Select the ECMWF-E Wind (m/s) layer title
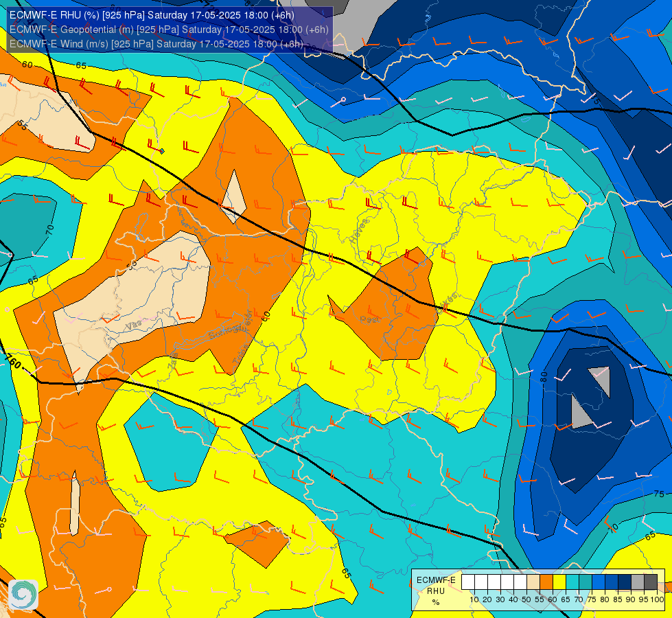 coord(156,44)
